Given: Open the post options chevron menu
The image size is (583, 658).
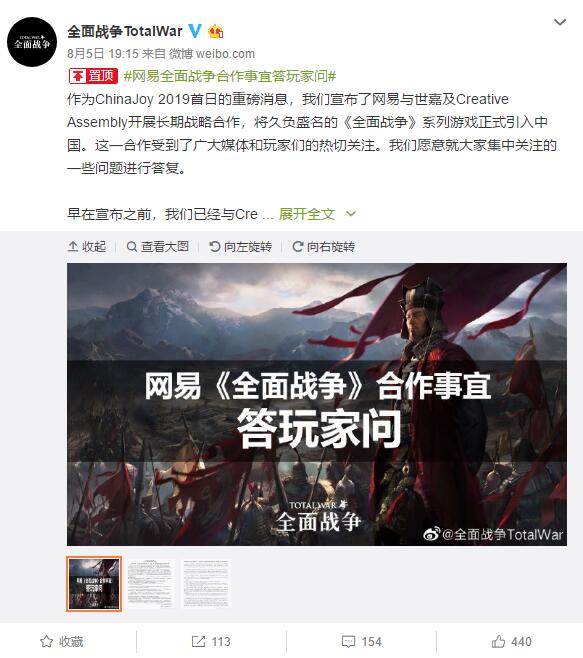Looking at the screenshot, I should point(560,22).
